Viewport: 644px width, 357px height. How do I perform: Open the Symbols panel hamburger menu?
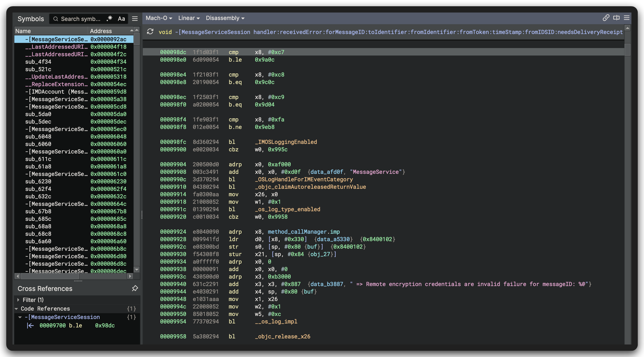[x=135, y=19]
